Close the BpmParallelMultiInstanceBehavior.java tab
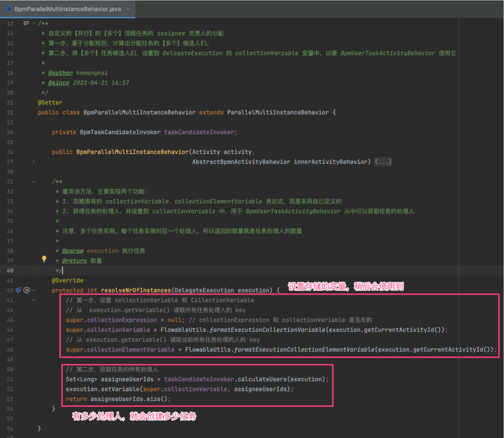Image resolution: width=504 pixels, height=438 pixels. pos(129,9)
